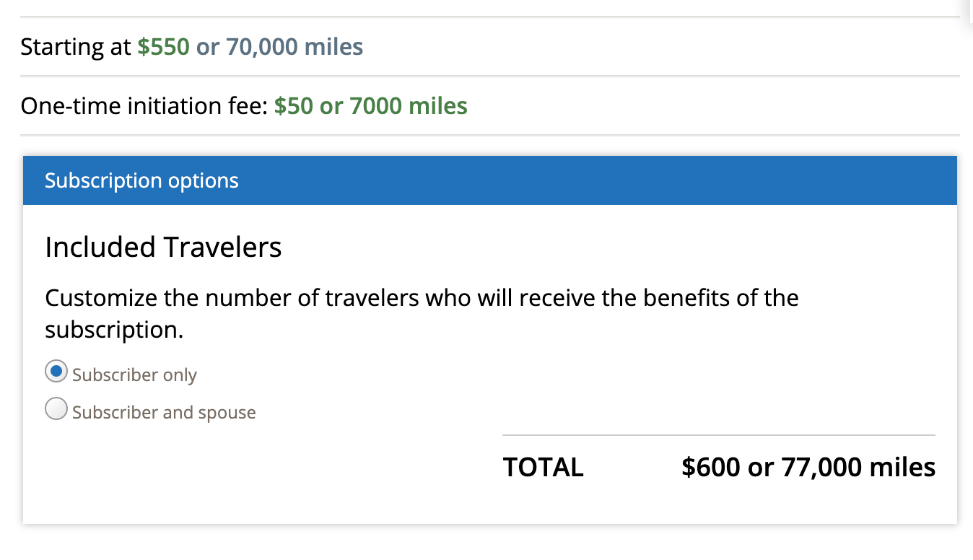
Task: Click the bold TOTAL label
Action: click(543, 468)
